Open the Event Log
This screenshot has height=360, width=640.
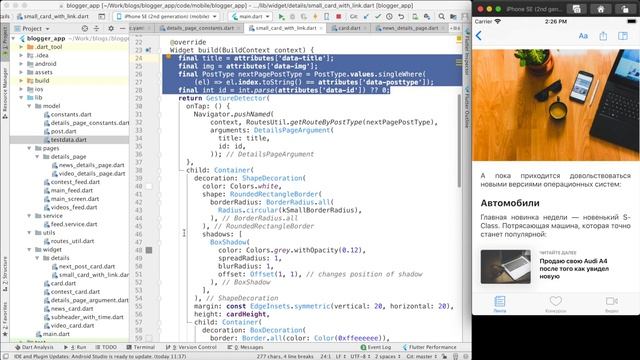[x=376, y=347]
